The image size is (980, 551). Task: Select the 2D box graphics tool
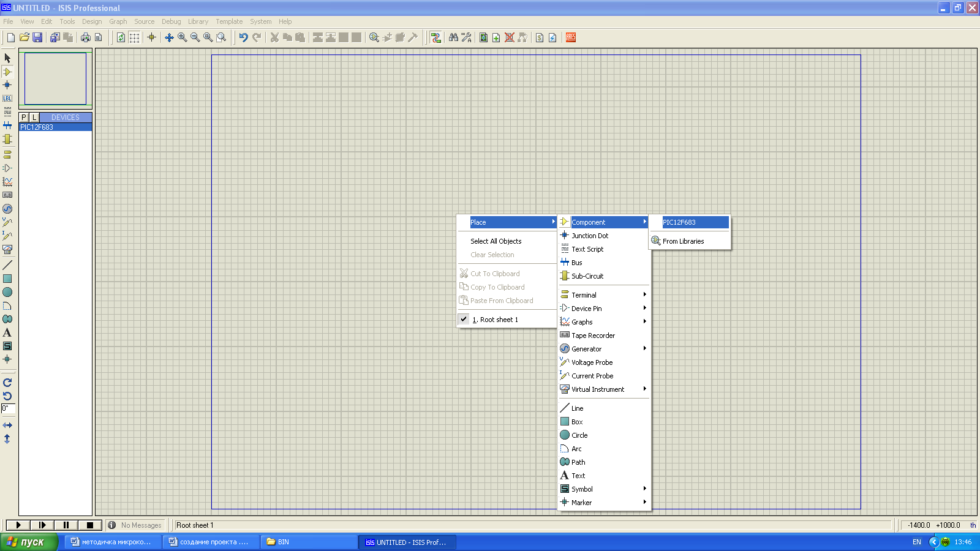click(7, 279)
